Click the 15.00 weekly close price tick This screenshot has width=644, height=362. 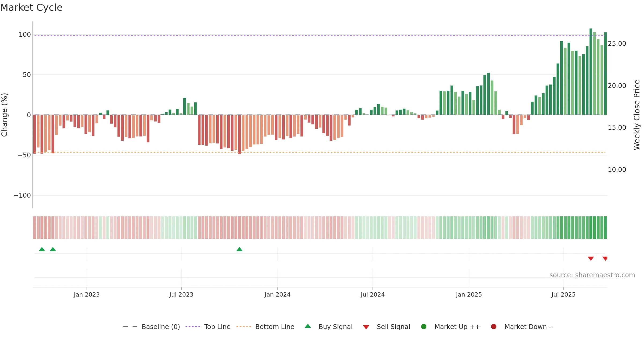pos(617,127)
